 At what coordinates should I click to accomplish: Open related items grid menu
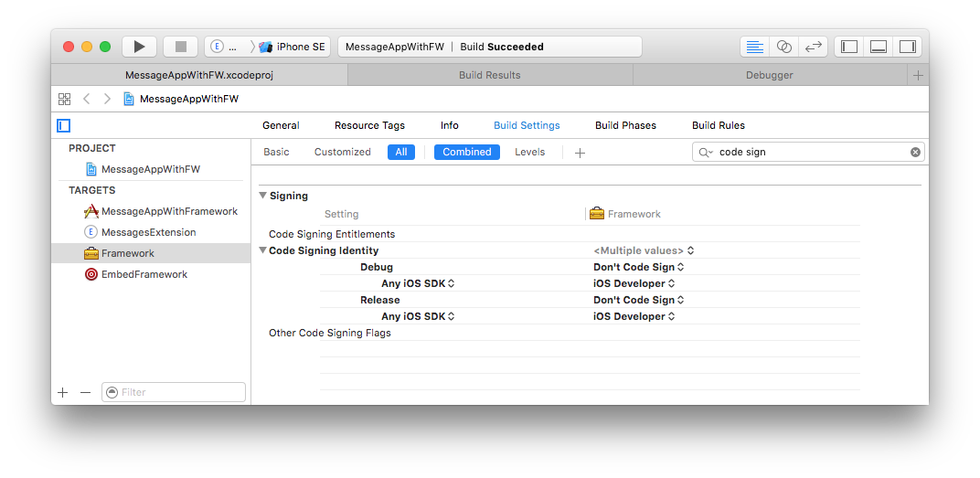[64, 99]
